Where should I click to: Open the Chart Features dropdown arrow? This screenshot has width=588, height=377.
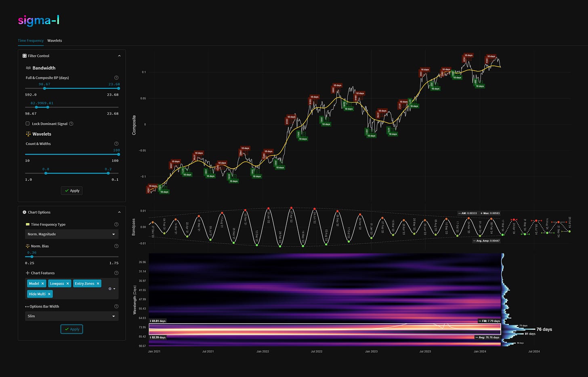tap(114, 289)
